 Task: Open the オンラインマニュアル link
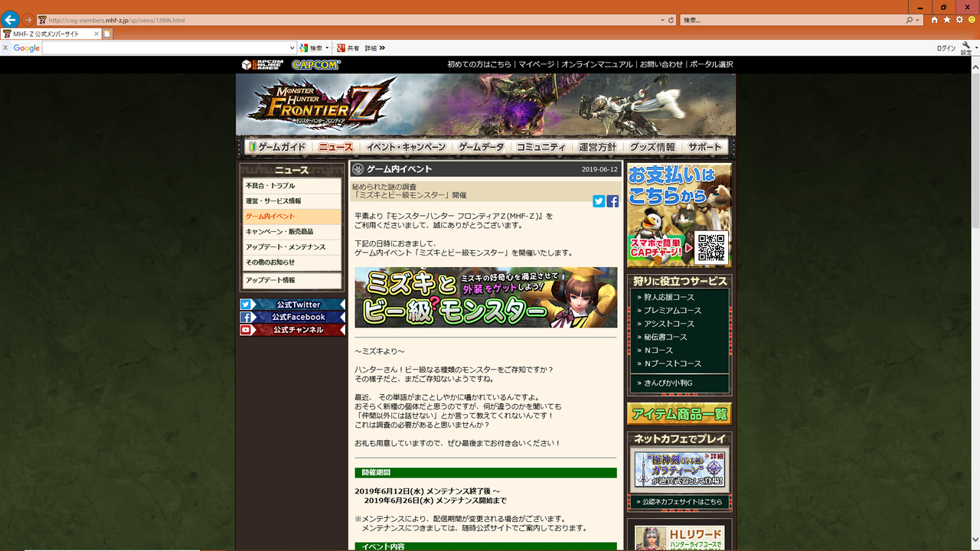[x=597, y=65]
